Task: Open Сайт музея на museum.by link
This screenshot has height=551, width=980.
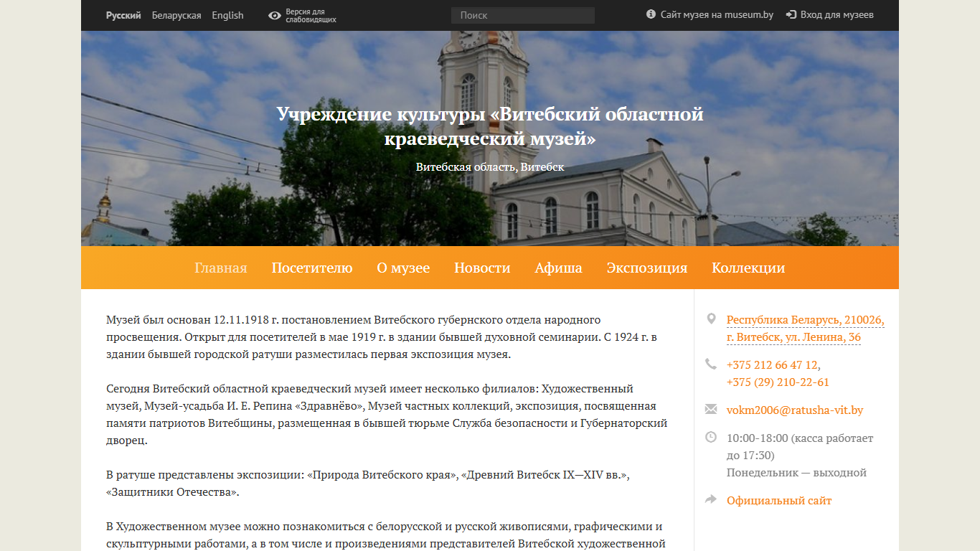Action: tap(717, 14)
